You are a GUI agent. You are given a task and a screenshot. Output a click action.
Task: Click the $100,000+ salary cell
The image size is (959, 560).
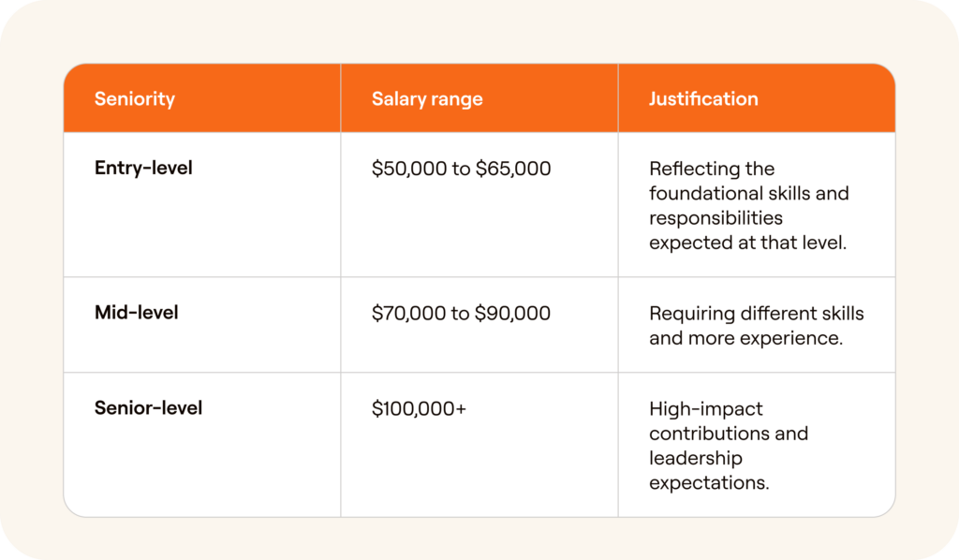[419, 408]
